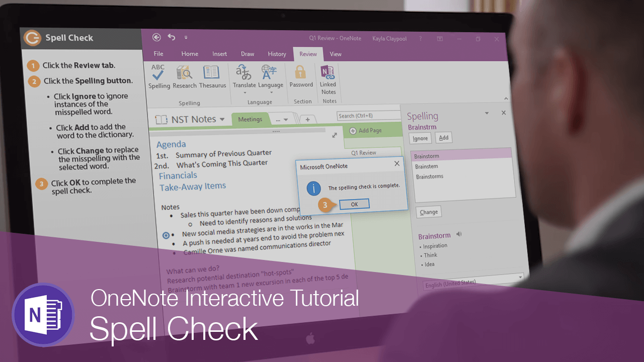The width and height of the screenshot is (644, 362).
Task: Click Add Page
Action: (366, 131)
